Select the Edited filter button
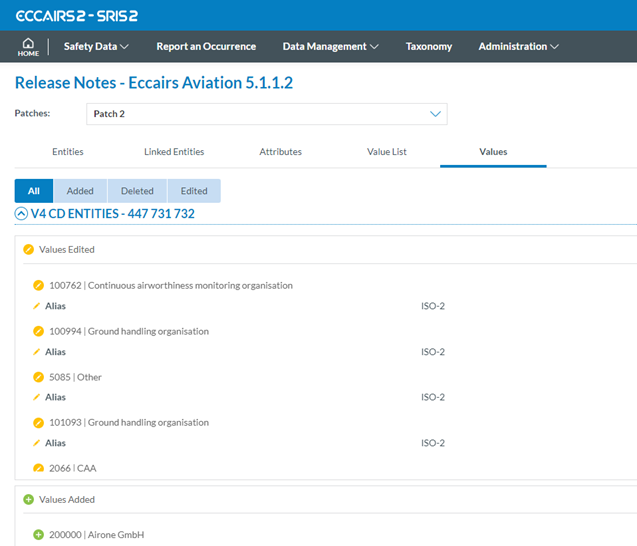Image resolution: width=637 pixels, height=546 pixels. click(x=194, y=191)
